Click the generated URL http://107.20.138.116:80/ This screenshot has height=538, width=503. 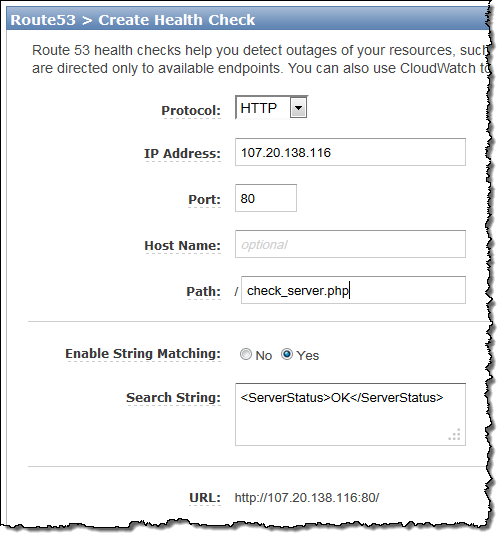tap(307, 498)
